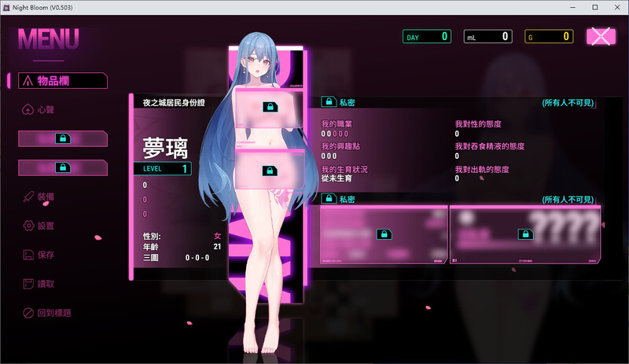
Task: Click the lock on the left blurred private card
Action: click(x=384, y=234)
